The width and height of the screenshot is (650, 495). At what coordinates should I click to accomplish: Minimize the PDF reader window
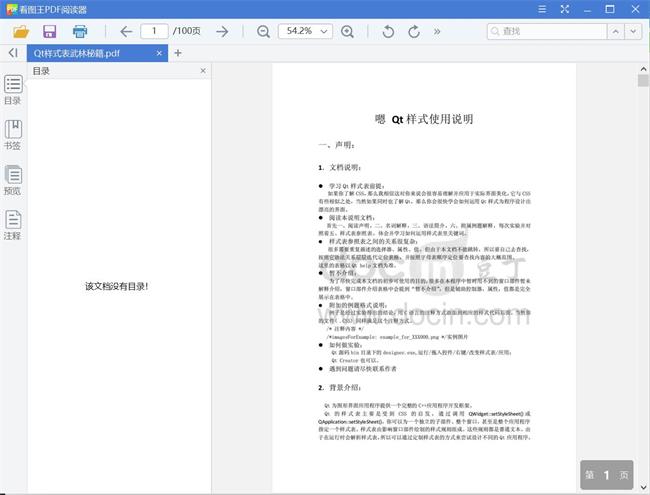point(587,9)
